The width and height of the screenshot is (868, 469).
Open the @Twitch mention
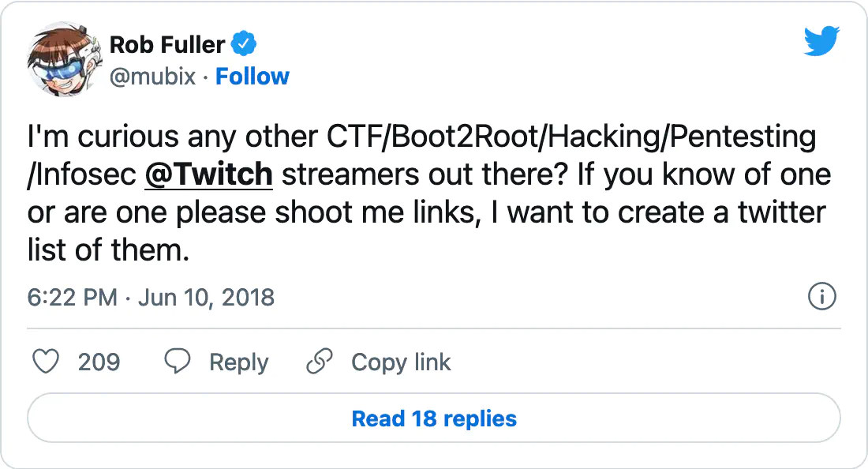208,174
